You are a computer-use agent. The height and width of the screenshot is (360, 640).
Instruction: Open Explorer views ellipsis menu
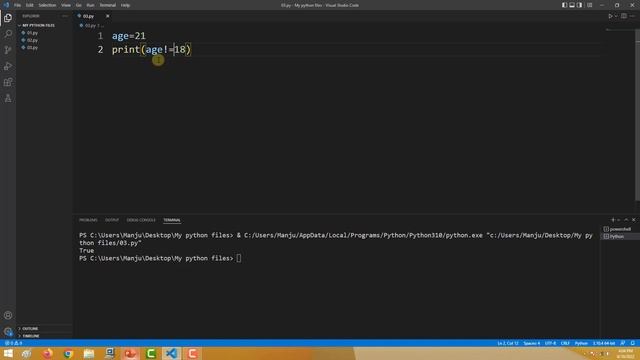point(65,16)
